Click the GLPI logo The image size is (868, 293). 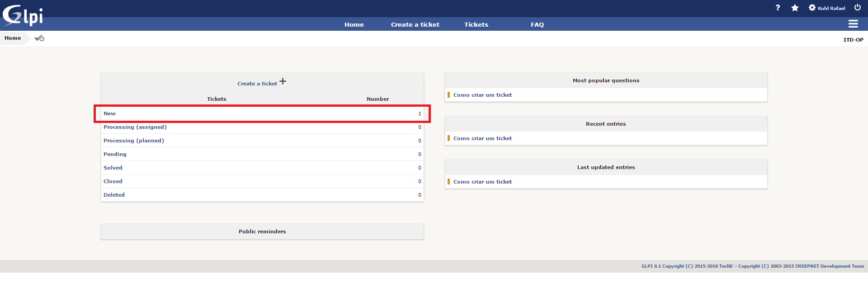click(23, 15)
